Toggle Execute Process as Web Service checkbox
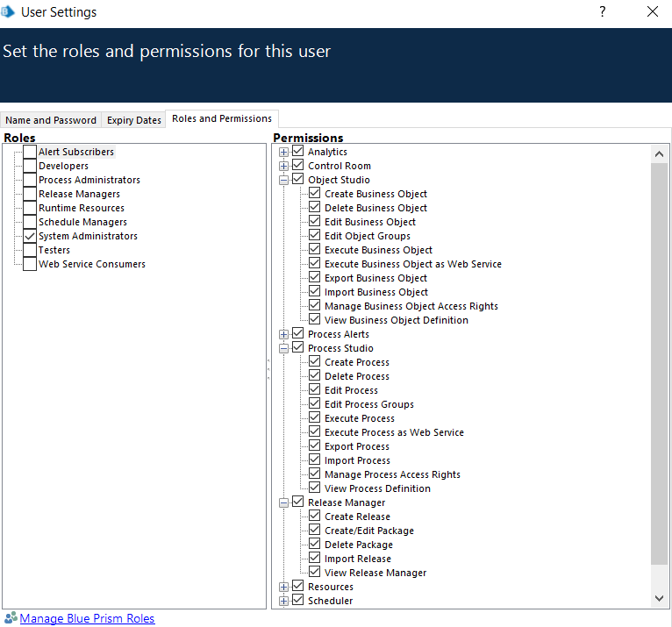 [x=315, y=431]
